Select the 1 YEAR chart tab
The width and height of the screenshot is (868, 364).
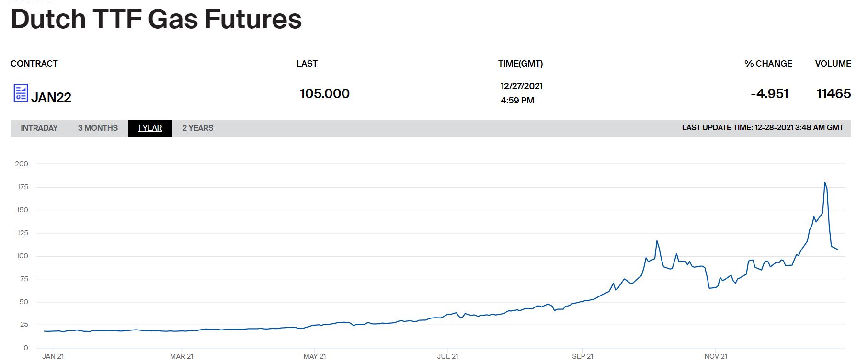click(x=150, y=128)
